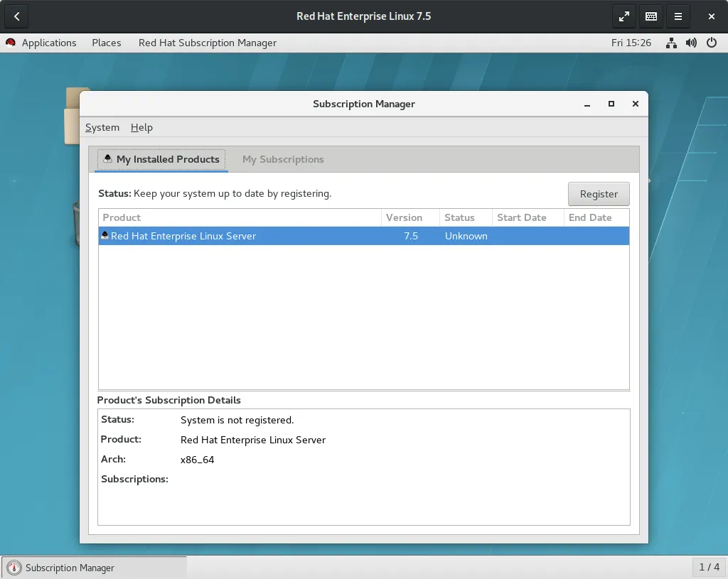The height and width of the screenshot is (579, 728).
Task: Open the hamburger menu in viewer toolbar
Action: pos(678,16)
